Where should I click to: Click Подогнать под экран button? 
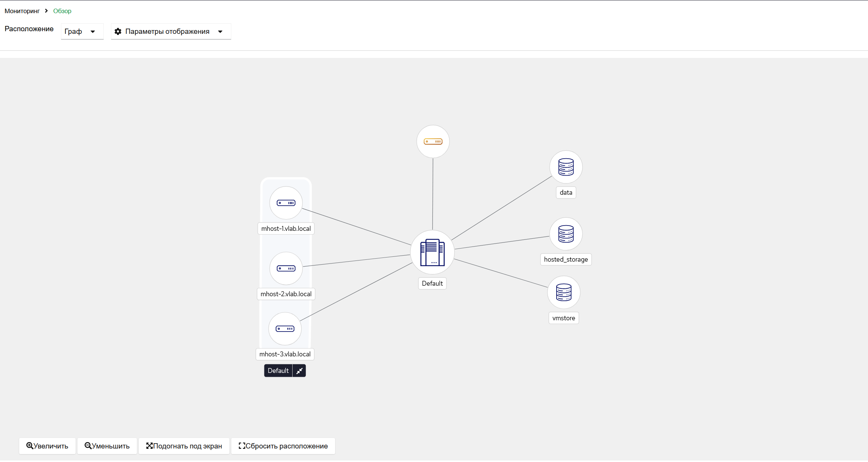(x=184, y=446)
